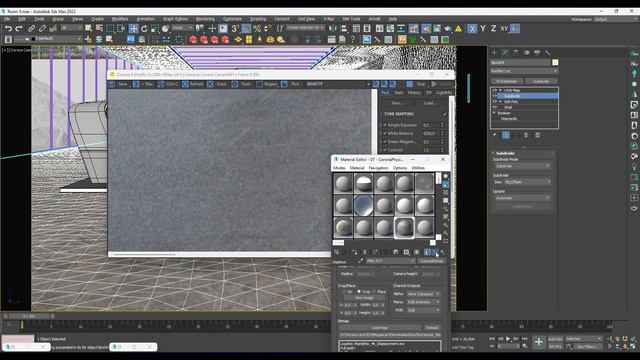Viewport: 640px width, 360px height.
Task: Switch to the History tab in frame buffer
Action: pyautogui.click(x=414, y=93)
